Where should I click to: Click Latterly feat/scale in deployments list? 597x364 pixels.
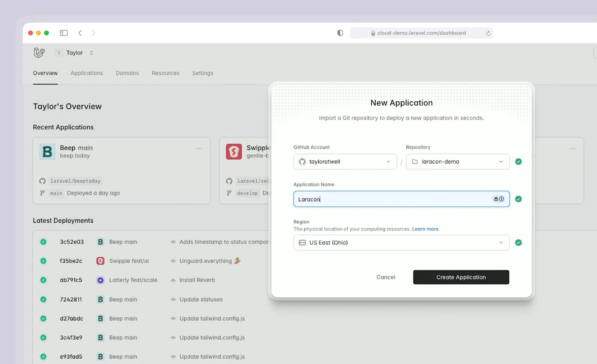pos(133,280)
